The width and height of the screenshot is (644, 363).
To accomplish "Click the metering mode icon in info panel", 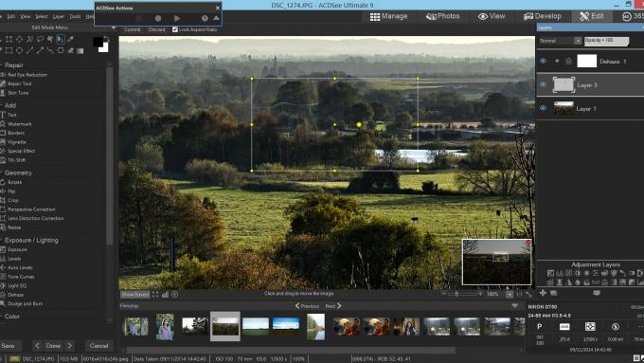I will click(x=590, y=326).
